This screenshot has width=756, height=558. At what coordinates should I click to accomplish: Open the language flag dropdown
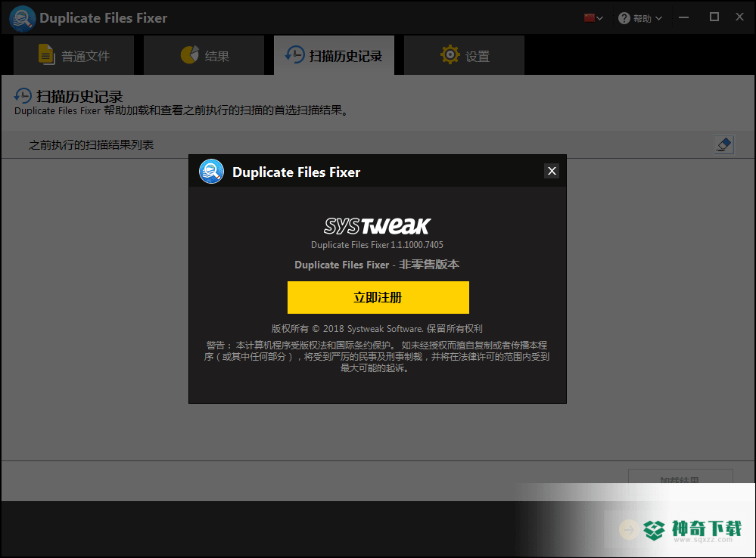593,18
